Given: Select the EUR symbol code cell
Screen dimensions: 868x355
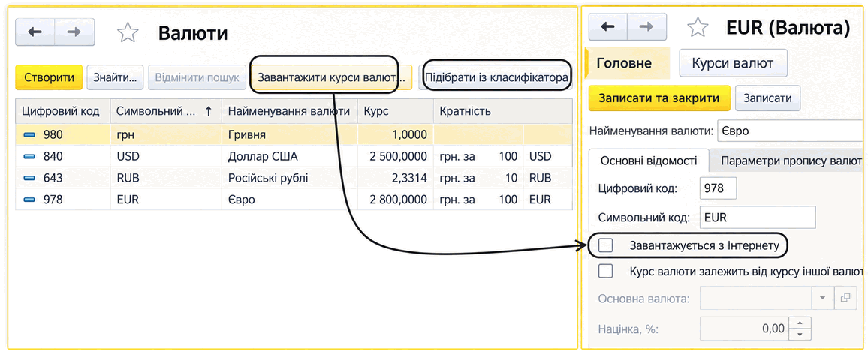Looking at the screenshot, I should (x=165, y=200).
